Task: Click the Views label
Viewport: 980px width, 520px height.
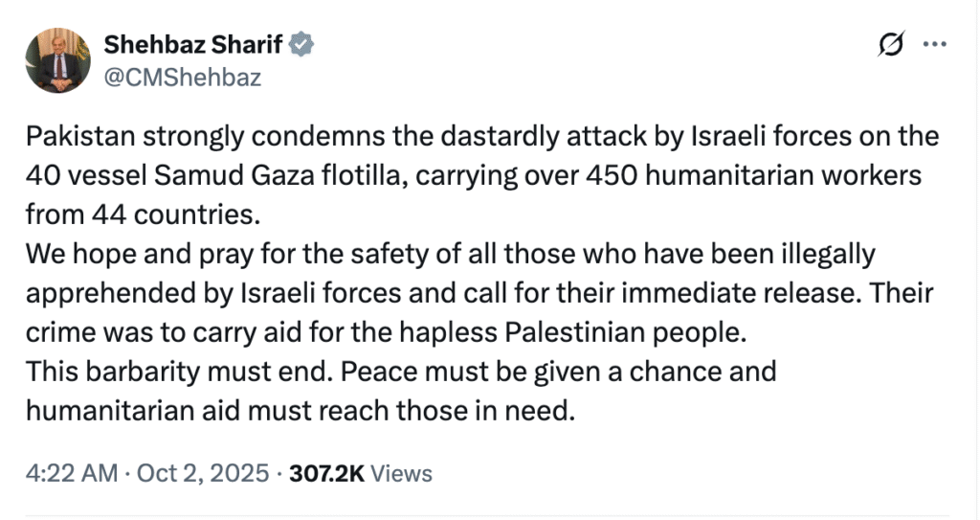Action: pyautogui.click(x=401, y=473)
